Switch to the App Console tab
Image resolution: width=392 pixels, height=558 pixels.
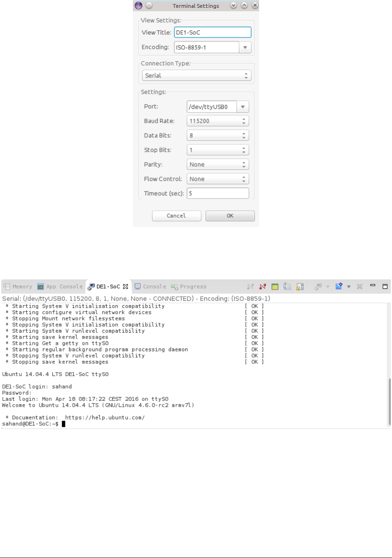[60, 286]
